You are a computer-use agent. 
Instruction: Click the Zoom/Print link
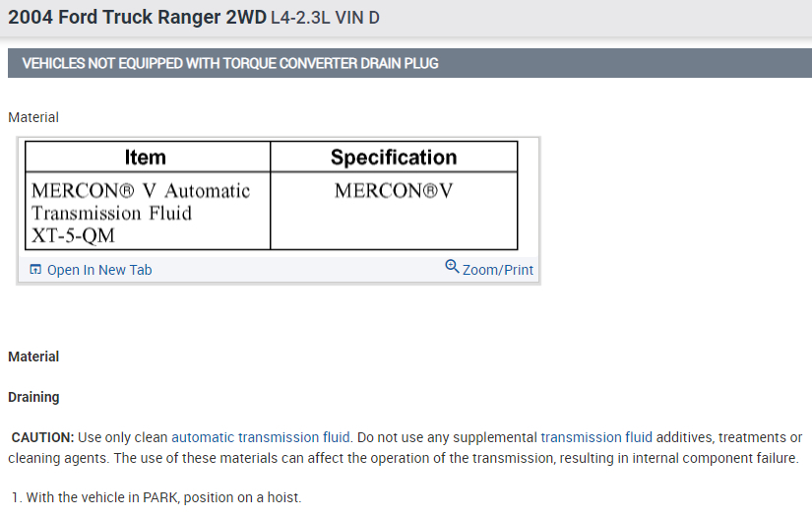tap(497, 270)
